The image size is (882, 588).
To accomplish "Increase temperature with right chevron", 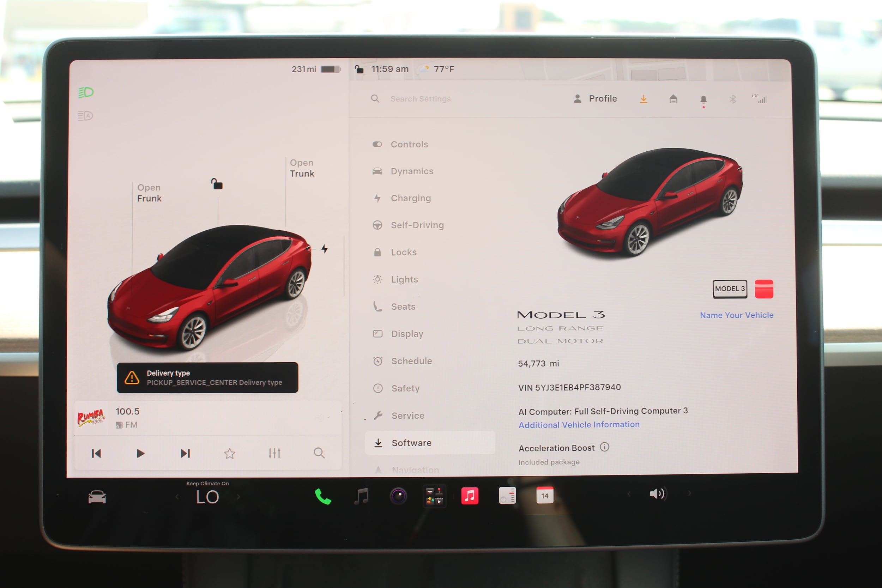I will click(x=238, y=497).
